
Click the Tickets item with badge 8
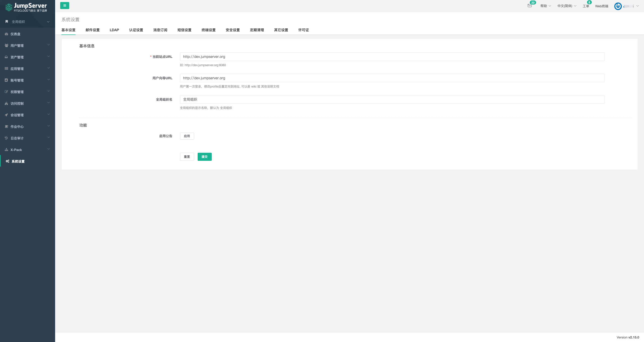pyautogui.click(x=586, y=6)
